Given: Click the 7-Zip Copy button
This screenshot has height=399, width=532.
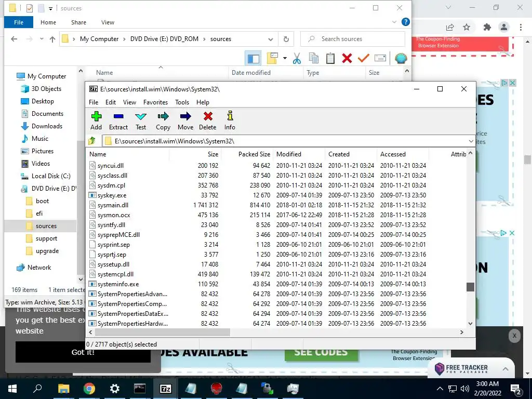Looking at the screenshot, I should [163, 121].
